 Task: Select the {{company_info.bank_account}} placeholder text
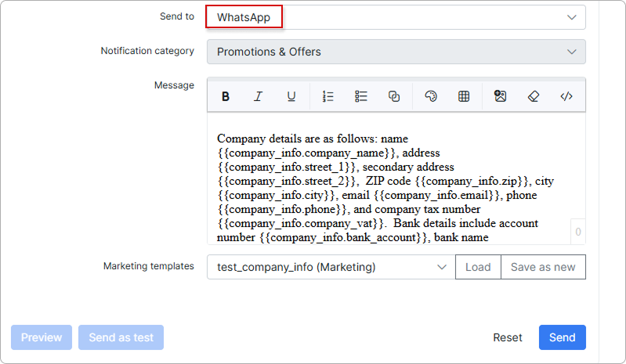click(345, 238)
